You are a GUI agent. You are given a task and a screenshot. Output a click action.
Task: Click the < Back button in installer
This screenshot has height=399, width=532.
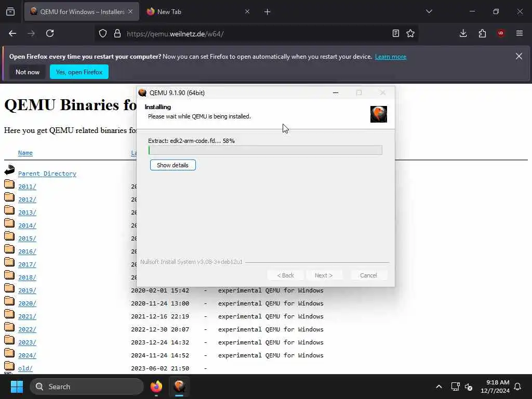[x=285, y=275]
